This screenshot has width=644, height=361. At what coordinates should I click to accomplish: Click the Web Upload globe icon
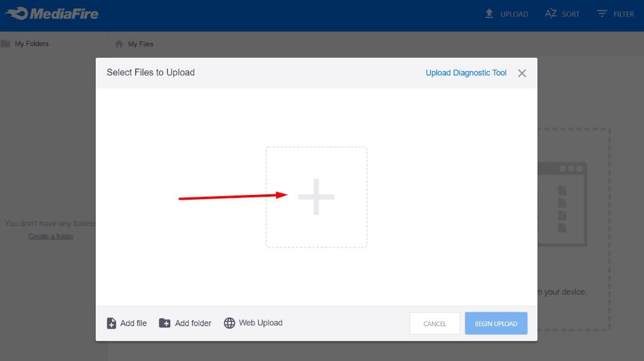click(x=229, y=323)
